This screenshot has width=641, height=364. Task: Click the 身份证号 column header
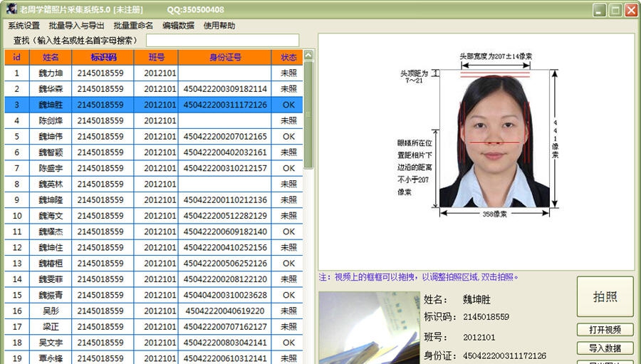[225, 57]
